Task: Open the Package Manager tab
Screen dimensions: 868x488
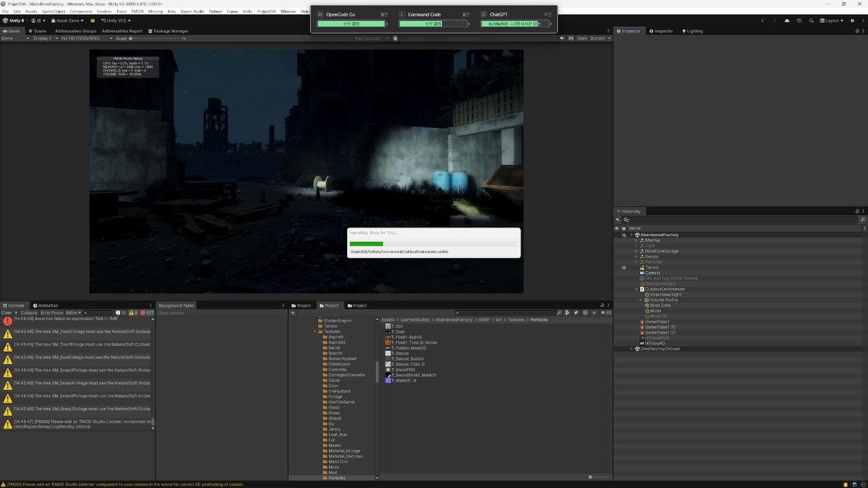Action: (168, 31)
